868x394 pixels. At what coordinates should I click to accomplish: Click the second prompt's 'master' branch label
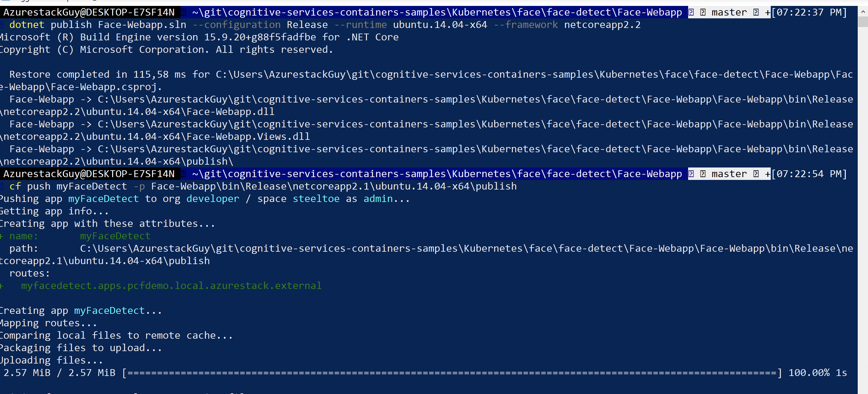point(729,174)
